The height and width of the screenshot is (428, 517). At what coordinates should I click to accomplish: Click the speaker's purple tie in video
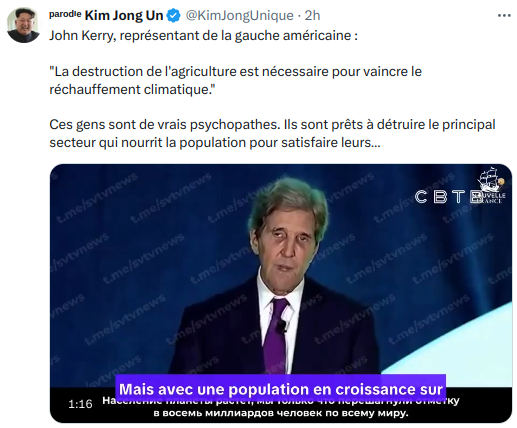pos(277,335)
